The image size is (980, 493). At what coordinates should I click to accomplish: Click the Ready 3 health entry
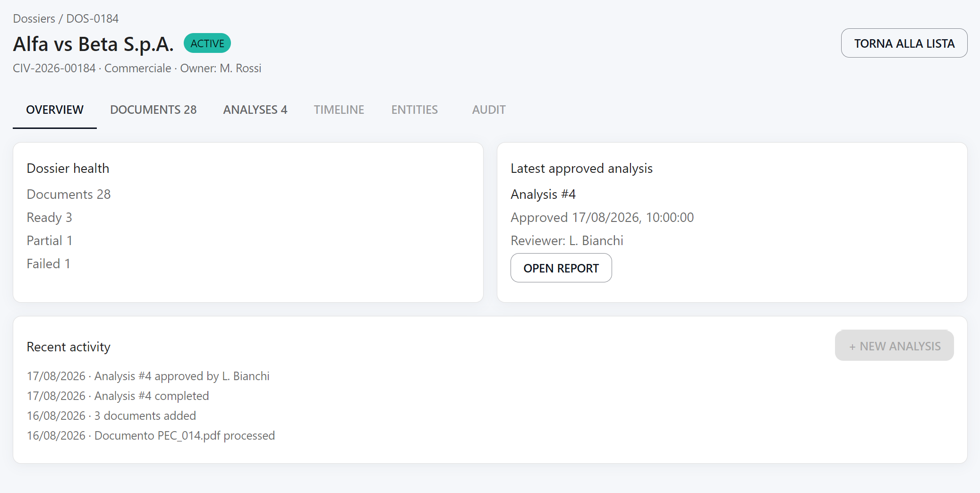49,217
